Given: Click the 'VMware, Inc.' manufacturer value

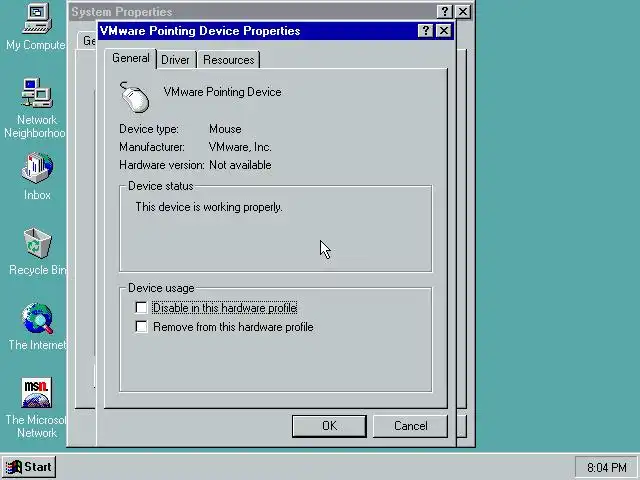Looking at the screenshot, I should coord(240,147).
